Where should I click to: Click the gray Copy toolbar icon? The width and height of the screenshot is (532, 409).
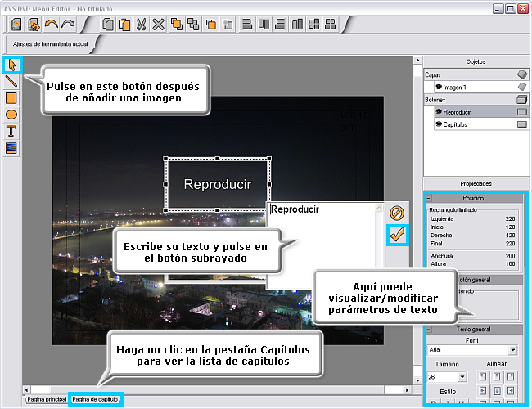[108, 25]
